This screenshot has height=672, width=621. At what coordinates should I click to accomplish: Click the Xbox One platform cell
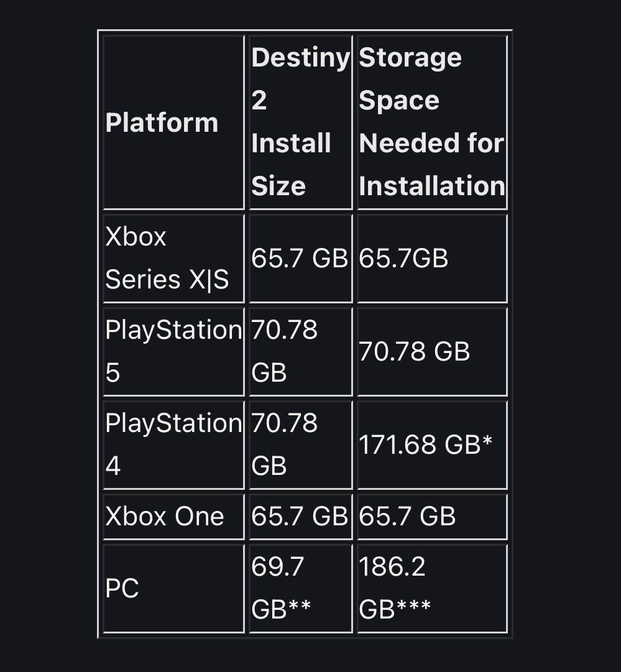165,517
